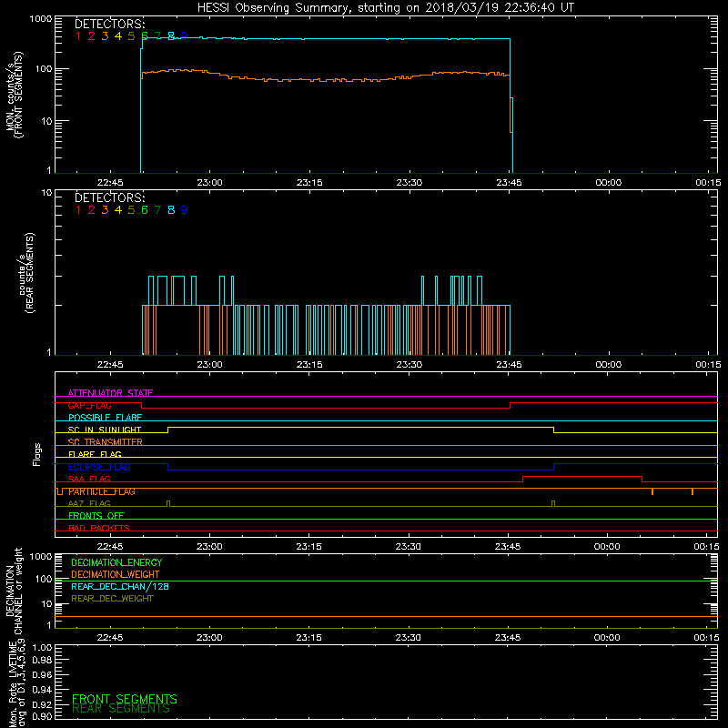Click orange detector 3 in rear segments legend
728x728 pixels.
click(x=105, y=210)
